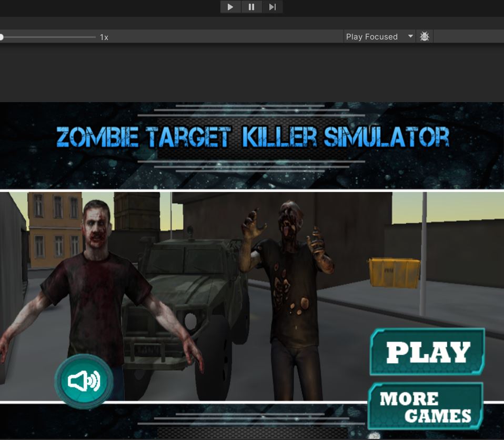Viewport: 504px width, 440px height.
Task: Click the middle of the scale slider track
Action: [48, 37]
